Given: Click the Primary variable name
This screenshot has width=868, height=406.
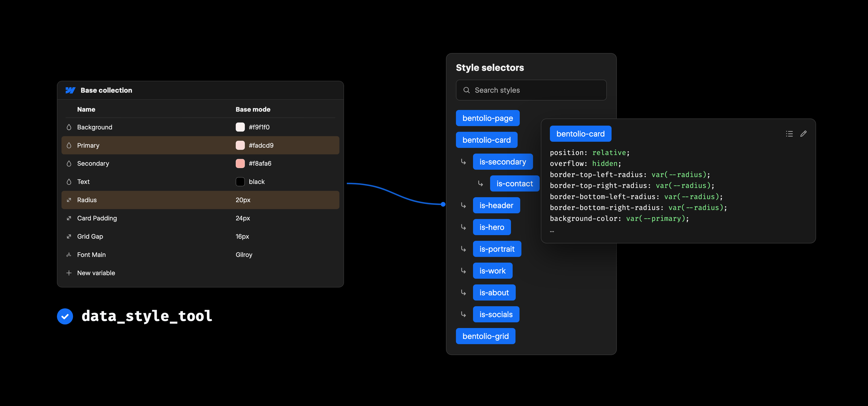Looking at the screenshot, I should (x=88, y=146).
